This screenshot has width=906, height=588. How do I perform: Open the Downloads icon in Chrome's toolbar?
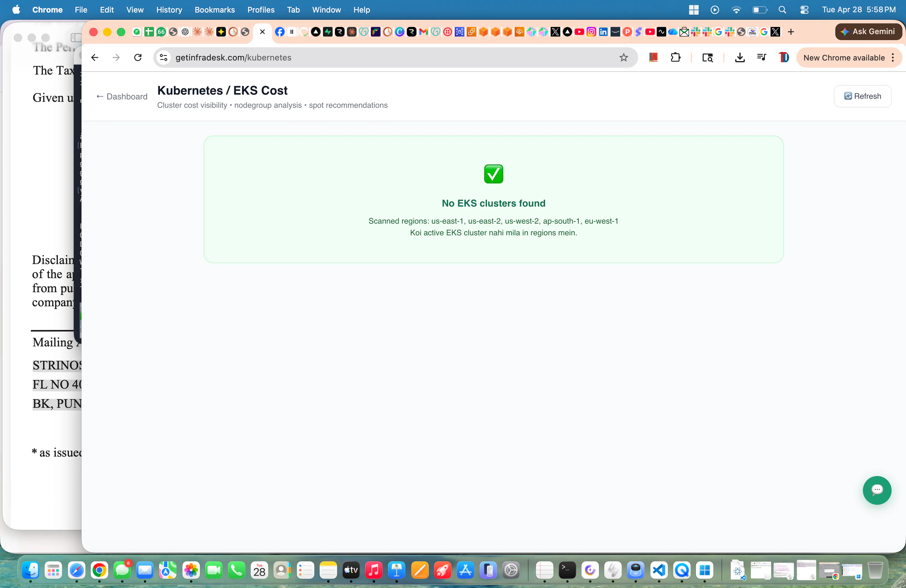[740, 58]
